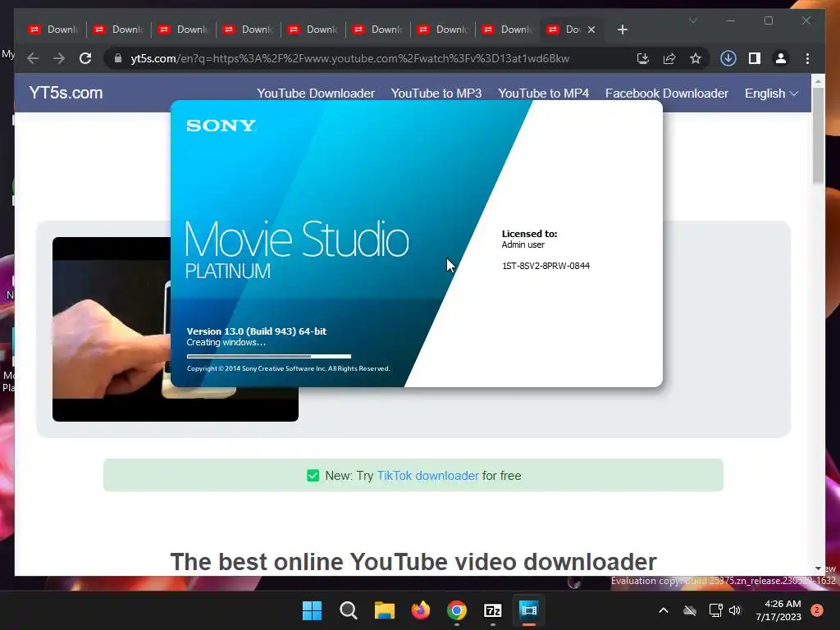
Task: Open the Chrome three-dot menu
Action: pyautogui.click(x=807, y=58)
